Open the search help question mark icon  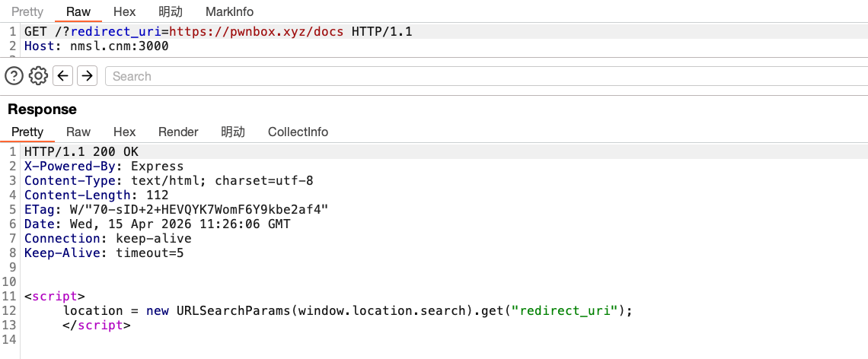(14, 75)
